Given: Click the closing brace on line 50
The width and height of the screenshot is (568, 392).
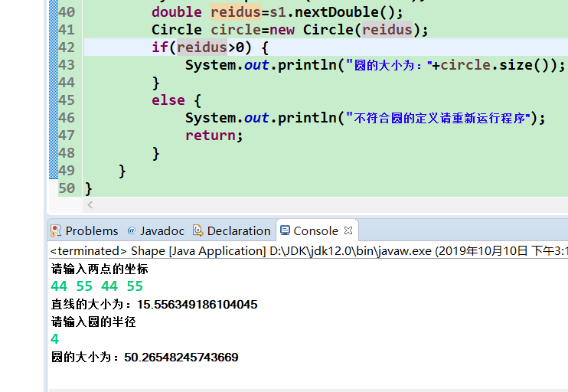Looking at the screenshot, I should pyautogui.click(x=88, y=188).
